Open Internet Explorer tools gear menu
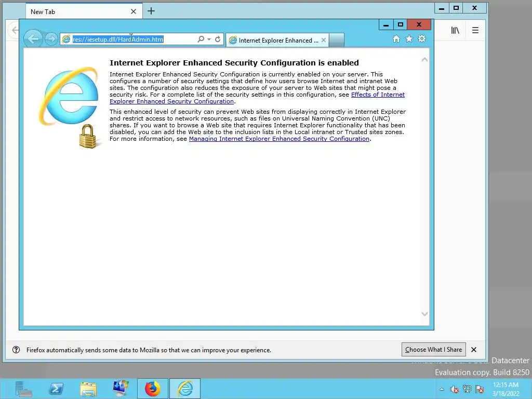Viewport: 532px width, 399px height. tap(422, 38)
